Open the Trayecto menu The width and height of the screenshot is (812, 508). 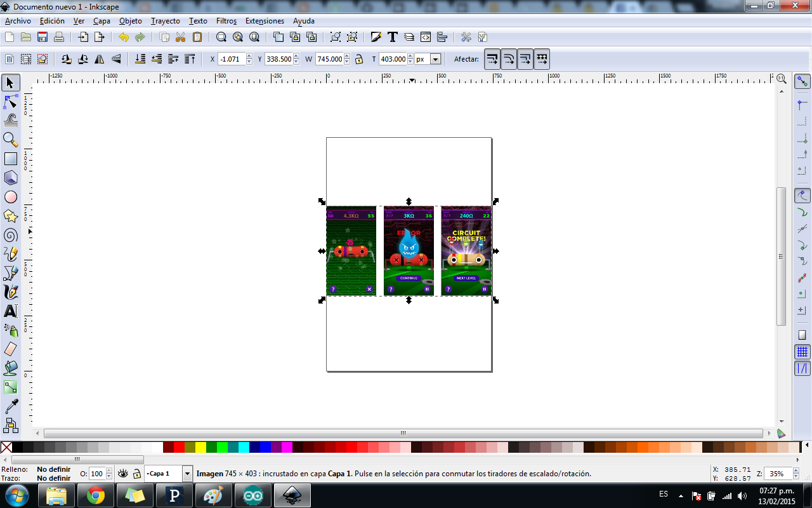(x=166, y=21)
